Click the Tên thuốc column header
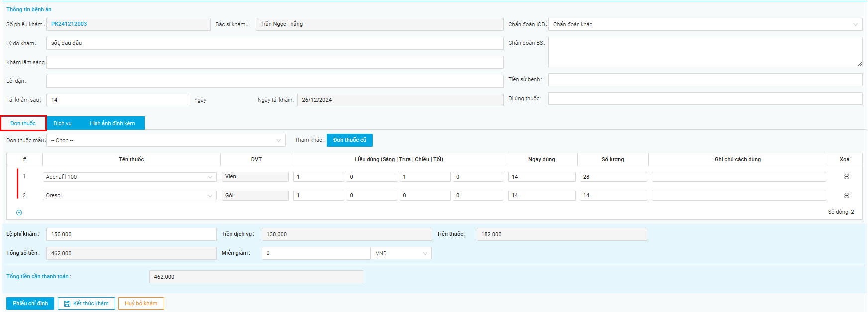The width and height of the screenshot is (868, 312). point(131,159)
